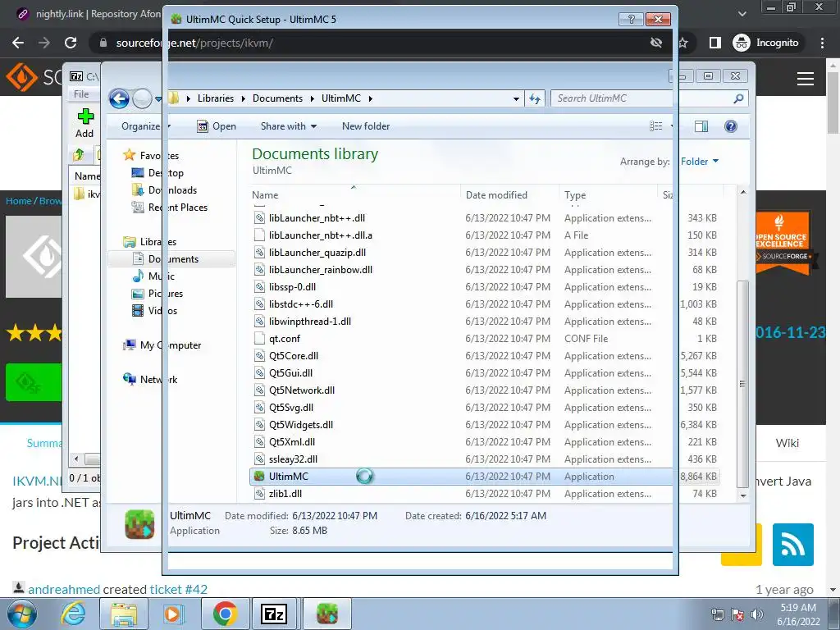Expand the arrow after Libraries in breadcrumb
This screenshot has height=630, width=840.
(243, 98)
